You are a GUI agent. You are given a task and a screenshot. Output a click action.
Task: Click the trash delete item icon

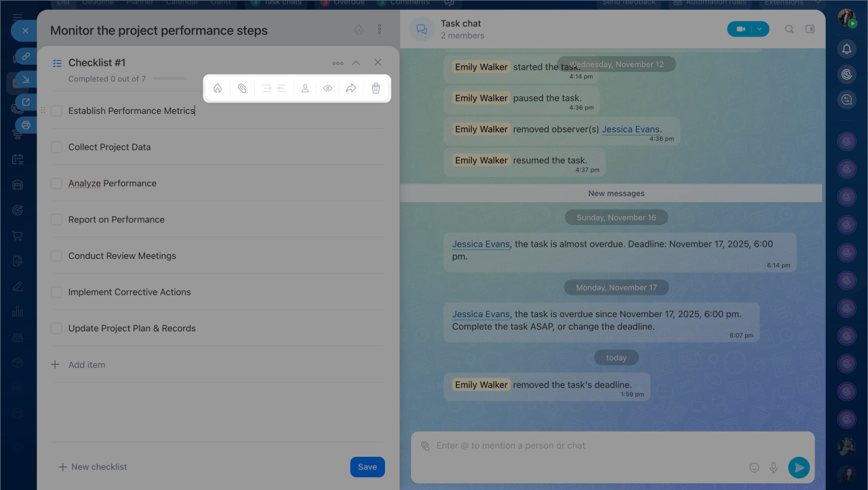click(376, 88)
